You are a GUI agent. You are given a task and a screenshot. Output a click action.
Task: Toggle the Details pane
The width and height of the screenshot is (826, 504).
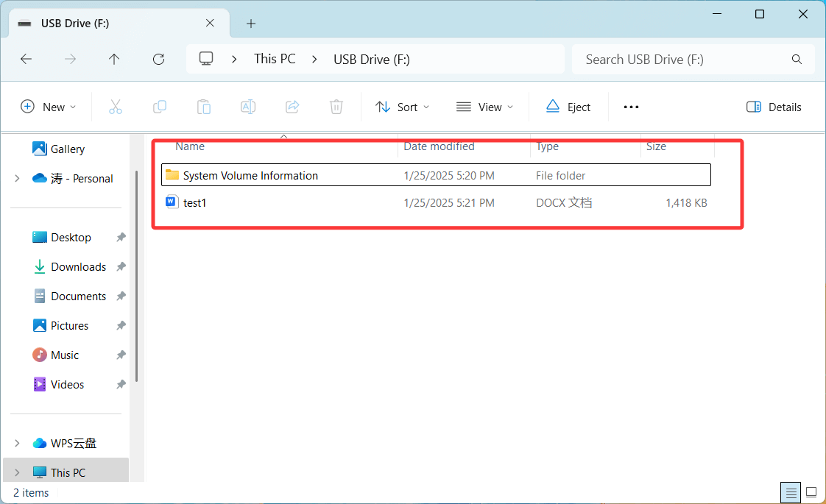(774, 107)
